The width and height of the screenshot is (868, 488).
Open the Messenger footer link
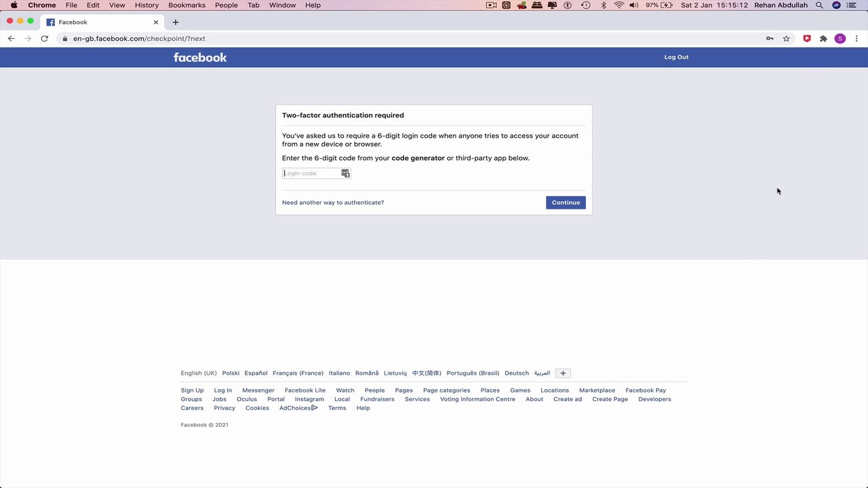tap(258, 390)
